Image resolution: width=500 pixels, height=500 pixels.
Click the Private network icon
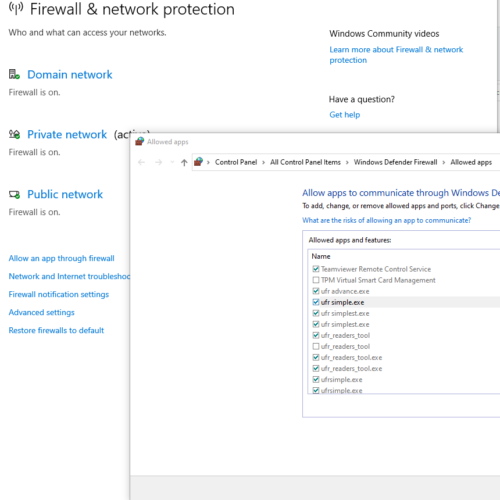(x=14, y=134)
